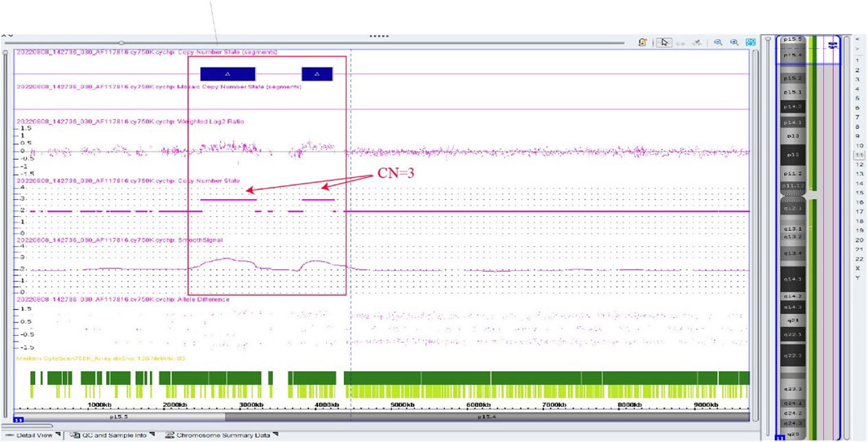
Task: Click the 3000kb coordinate axis label
Action: pos(249,404)
